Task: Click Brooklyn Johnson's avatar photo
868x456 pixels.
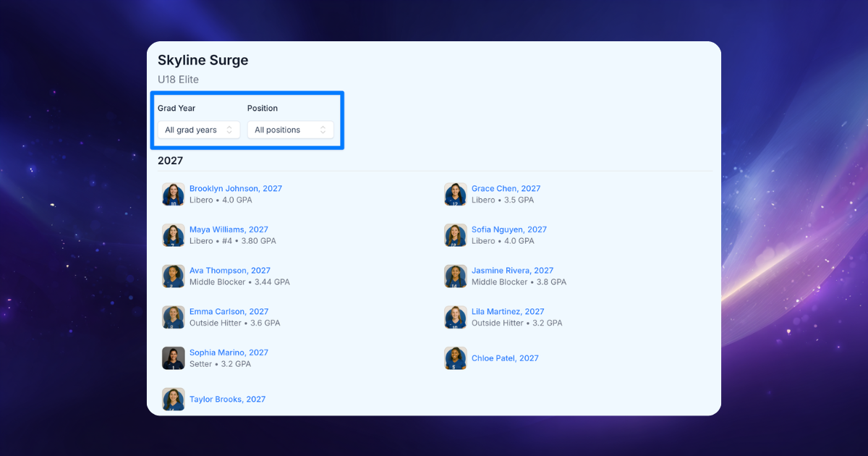Action: coord(174,194)
